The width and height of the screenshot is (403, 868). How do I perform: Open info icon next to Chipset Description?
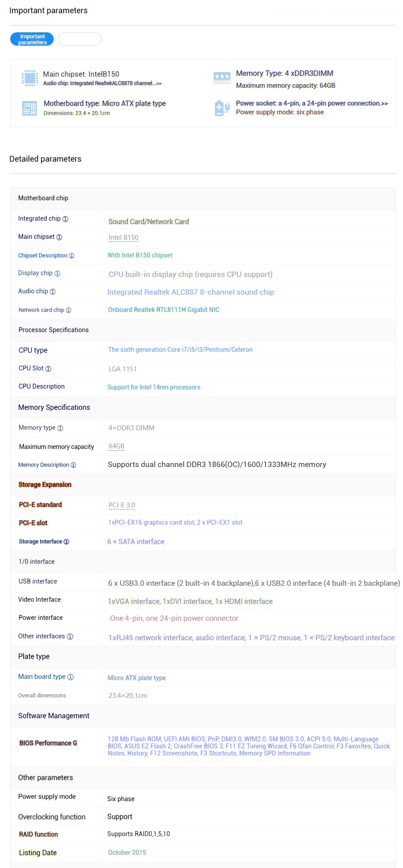72,256
